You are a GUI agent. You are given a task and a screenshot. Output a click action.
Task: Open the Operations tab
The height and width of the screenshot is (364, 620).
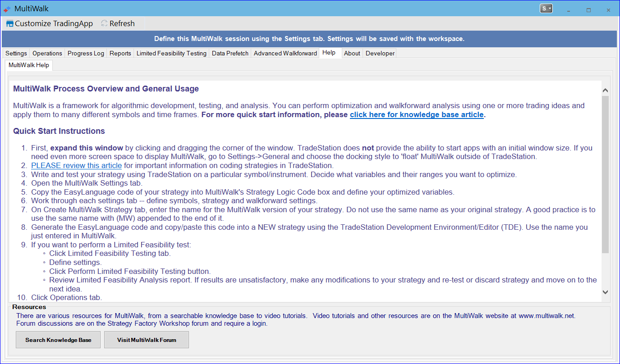(47, 53)
